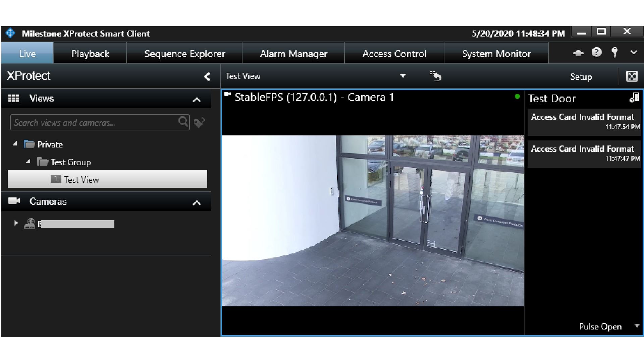The width and height of the screenshot is (644, 362).
Task: Select the StableFPS Camera 1 title
Action: point(314,97)
